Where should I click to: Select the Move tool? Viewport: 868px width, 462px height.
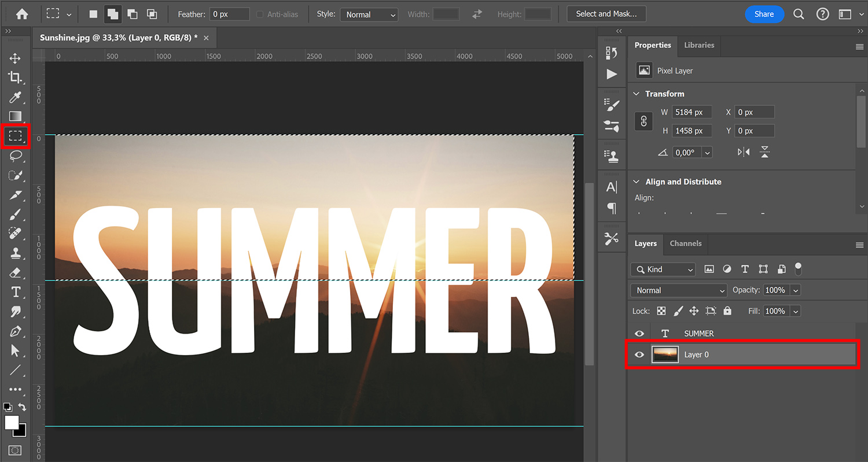[x=14, y=58]
